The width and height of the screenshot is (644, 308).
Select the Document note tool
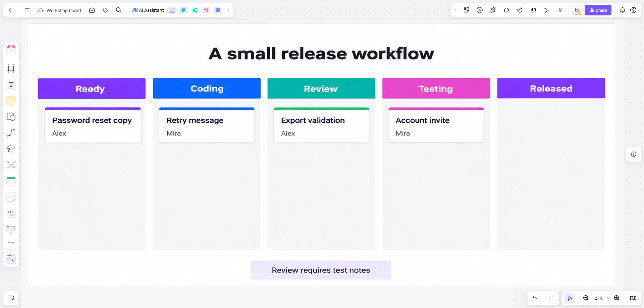11,197
